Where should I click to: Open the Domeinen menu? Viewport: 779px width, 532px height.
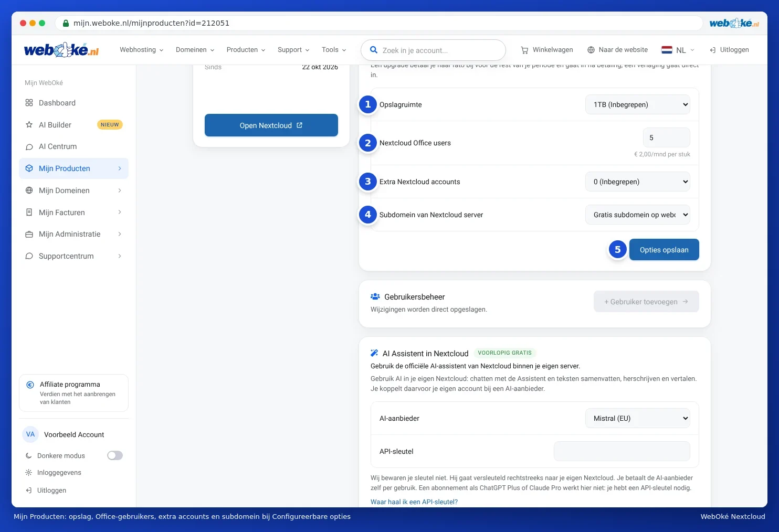pos(195,50)
